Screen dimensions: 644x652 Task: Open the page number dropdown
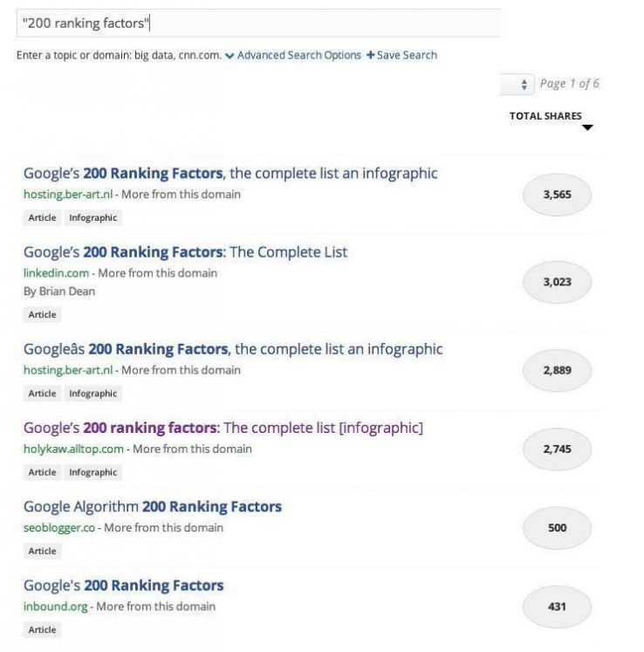[x=517, y=84]
